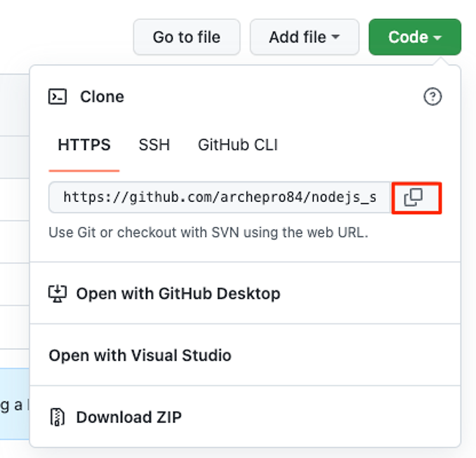Screen dimensions: 476x458
Task: Click the Clone section heading text
Action: [102, 97]
